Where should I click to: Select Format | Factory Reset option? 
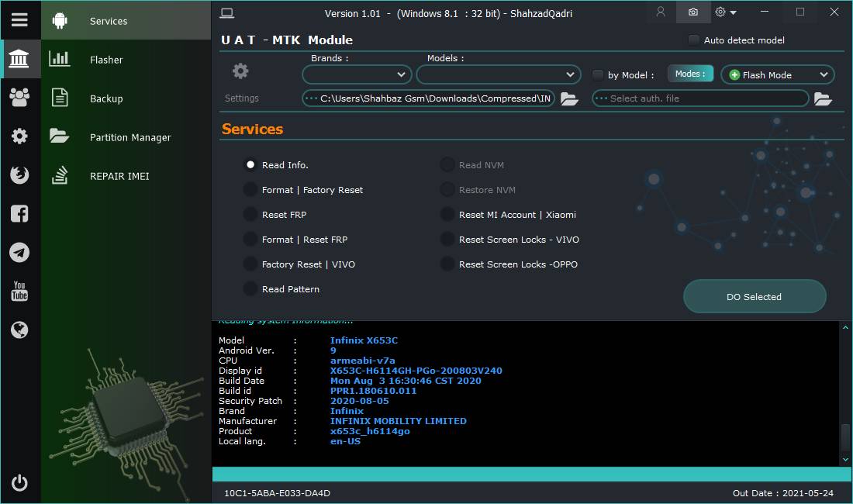[250, 190]
